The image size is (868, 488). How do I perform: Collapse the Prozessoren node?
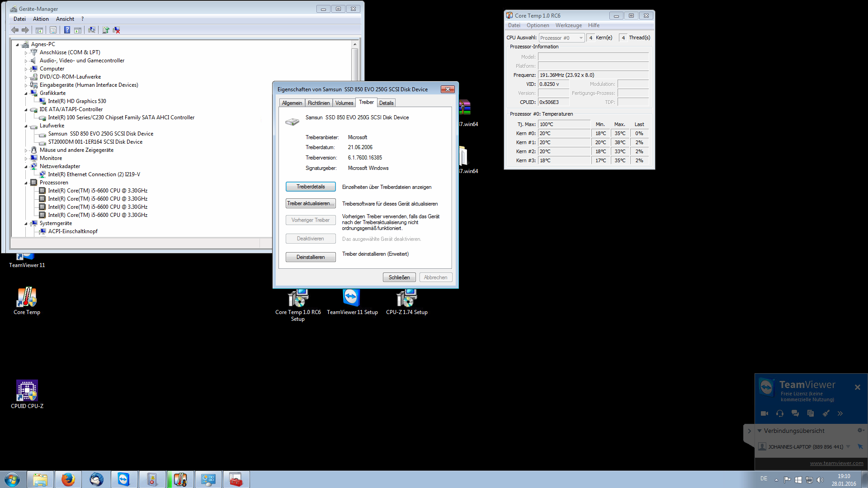(x=26, y=183)
